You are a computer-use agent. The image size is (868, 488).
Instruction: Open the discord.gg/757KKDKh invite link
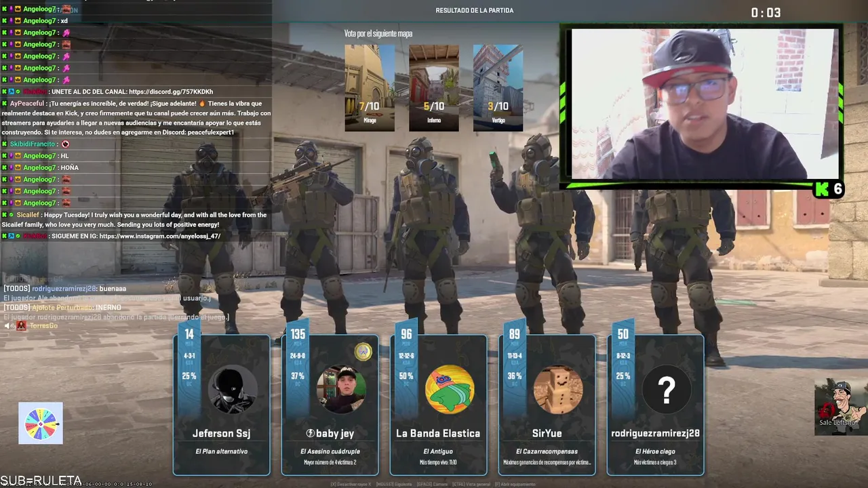[171, 91]
